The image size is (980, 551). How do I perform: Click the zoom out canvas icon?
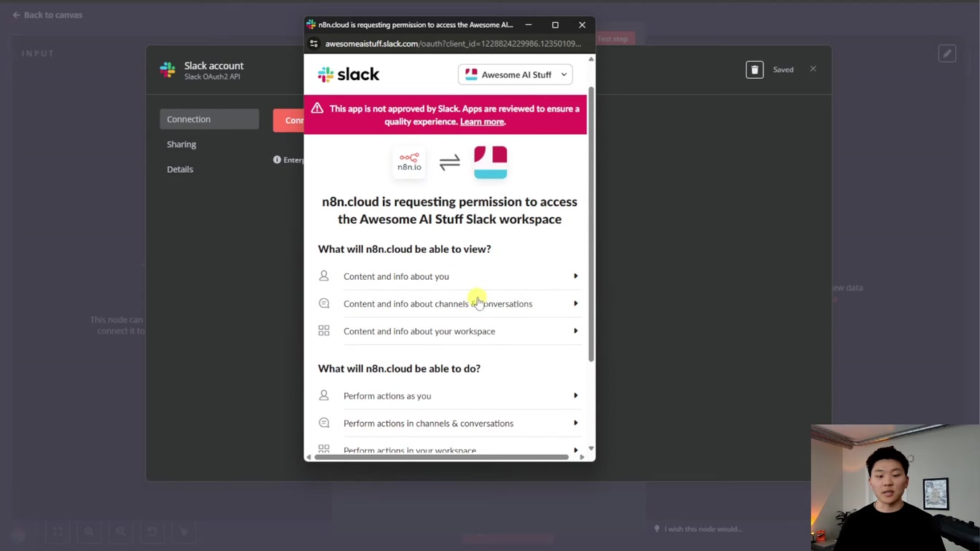[121, 531]
